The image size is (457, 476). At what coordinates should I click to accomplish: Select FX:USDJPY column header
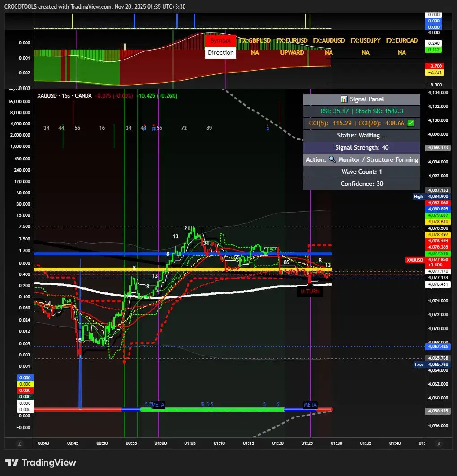pos(365,40)
